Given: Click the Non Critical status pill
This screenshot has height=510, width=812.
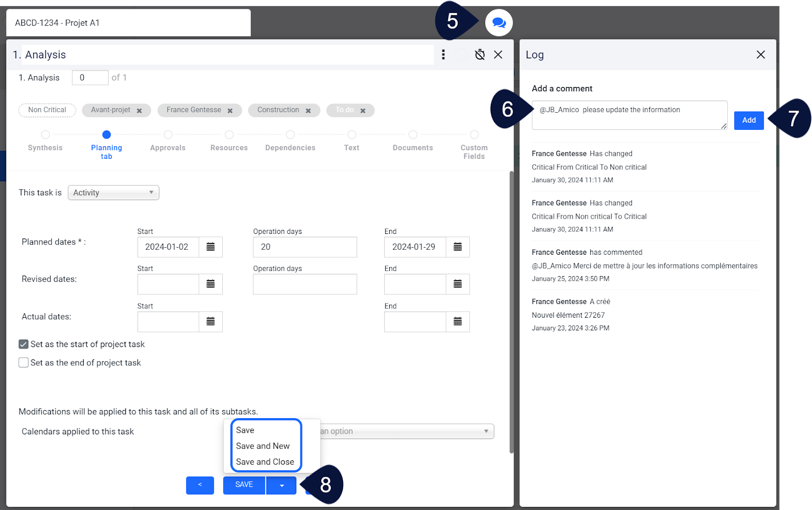Looking at the screenshot, I should (47, 110).
